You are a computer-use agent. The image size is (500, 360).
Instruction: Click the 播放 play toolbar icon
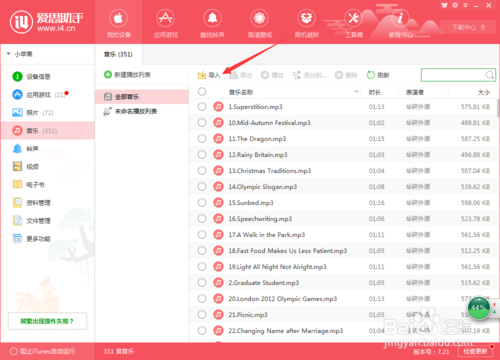point(265,75)
